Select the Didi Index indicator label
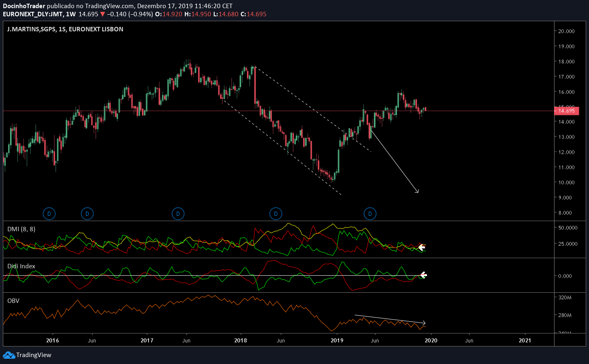This screenshot has width=589, height=364. pyautogui.click(x=21, y=266)
